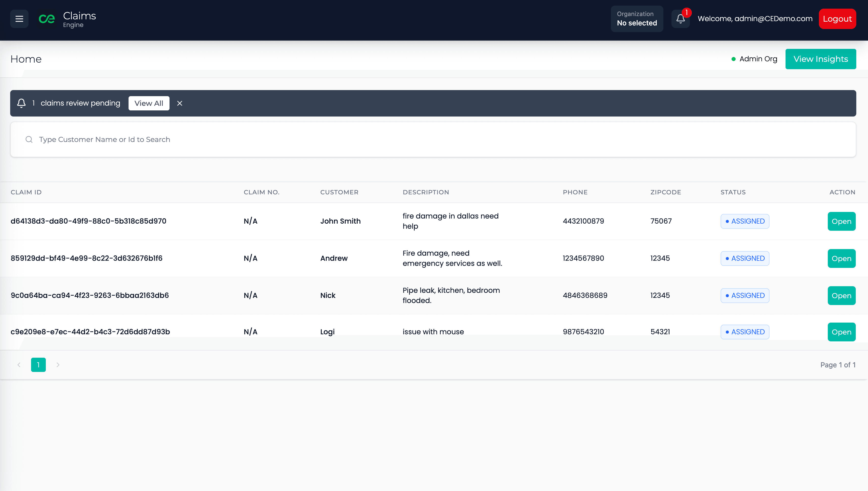Dismiss the claims review pending banner
Screen dimensions: 868x491
click(x=179, y=103)
